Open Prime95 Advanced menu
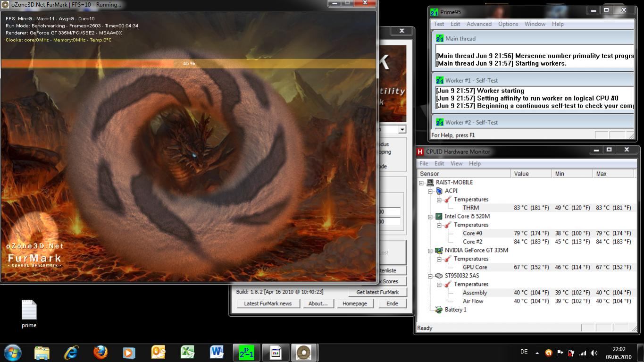The image size is (644, 362). coord(479,24)
